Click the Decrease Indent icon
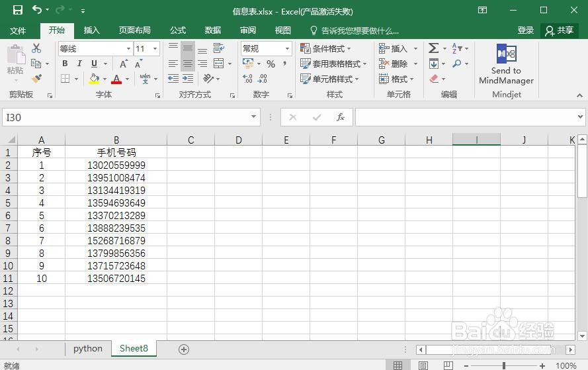Screen dimensions: 588x370 [173, 78]
